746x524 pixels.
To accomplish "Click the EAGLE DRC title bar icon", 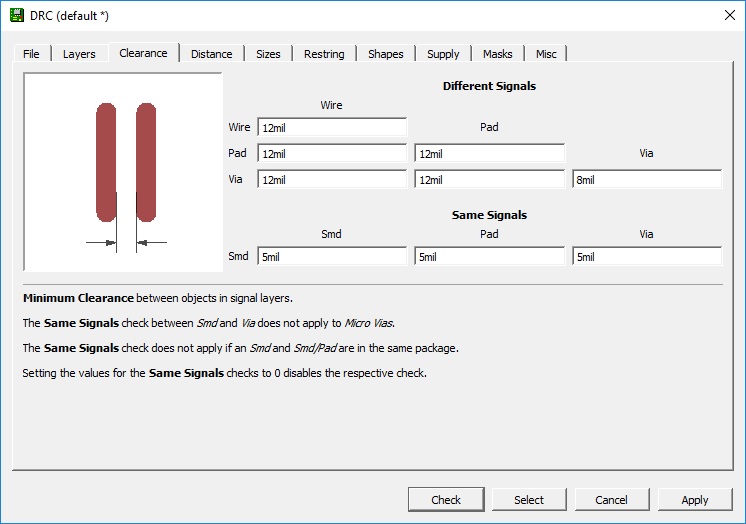I will pos(17,15).
